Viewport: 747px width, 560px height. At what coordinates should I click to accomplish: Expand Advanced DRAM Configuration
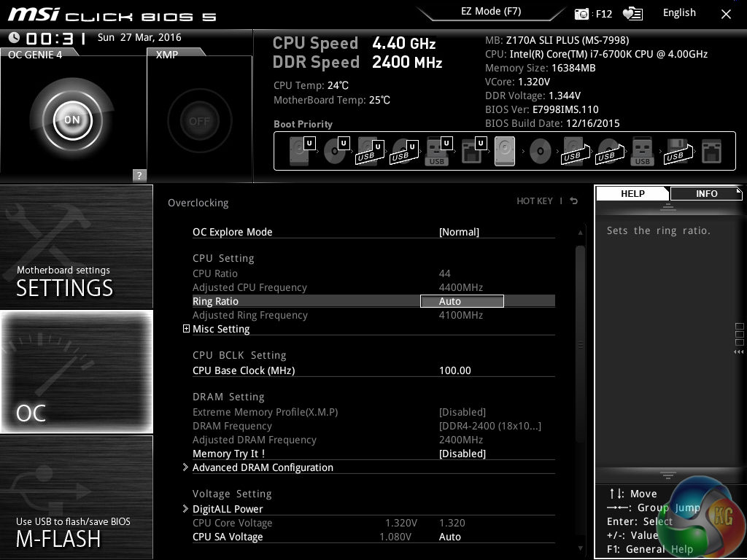click(262, 467)
